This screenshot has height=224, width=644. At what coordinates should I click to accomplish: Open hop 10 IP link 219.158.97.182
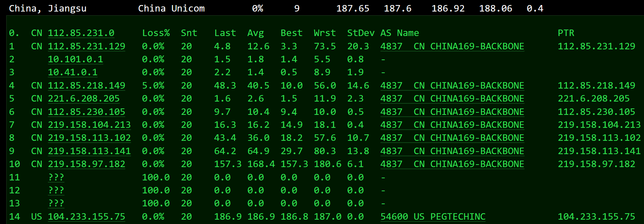coord(86,164)
